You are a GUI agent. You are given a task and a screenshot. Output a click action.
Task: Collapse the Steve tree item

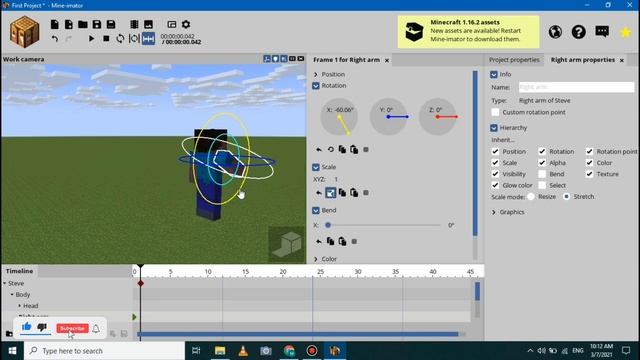(x=5, y=283)
